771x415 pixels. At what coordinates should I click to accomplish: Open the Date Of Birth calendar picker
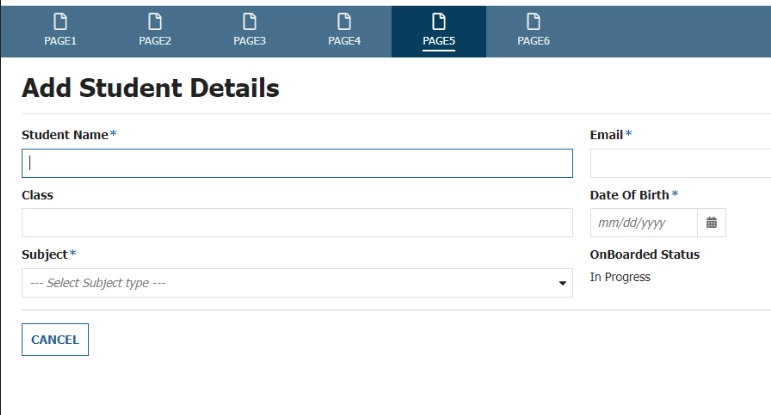[712, 223]
